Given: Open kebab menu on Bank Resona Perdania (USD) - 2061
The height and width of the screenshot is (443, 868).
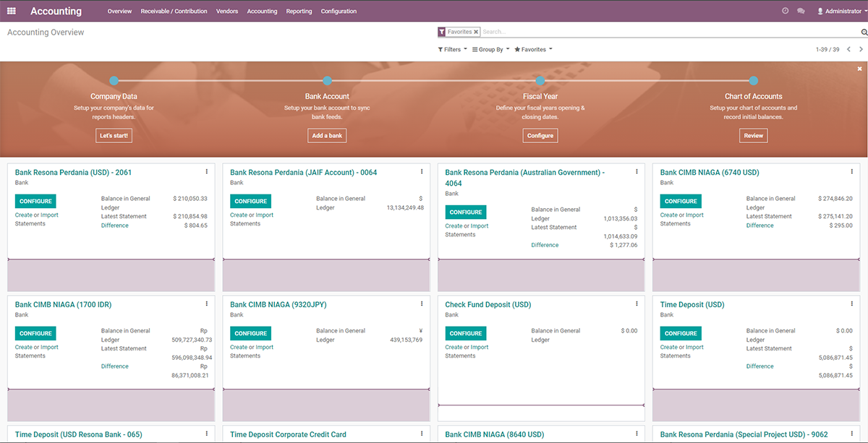Looking at the screenshot, I should [x=207, y=172].
